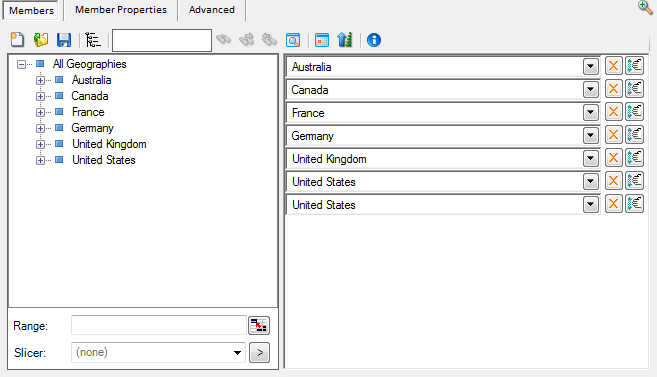Click the Germany selection field on the right
Image resolution: width=657 pixels, height=377 pixels.
click(x=442, y=136)
